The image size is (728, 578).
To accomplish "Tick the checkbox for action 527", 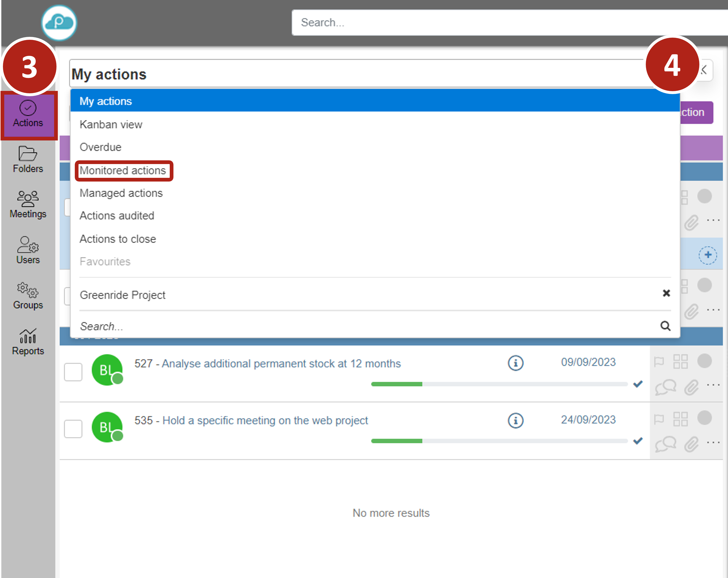I will coord(73,372).
